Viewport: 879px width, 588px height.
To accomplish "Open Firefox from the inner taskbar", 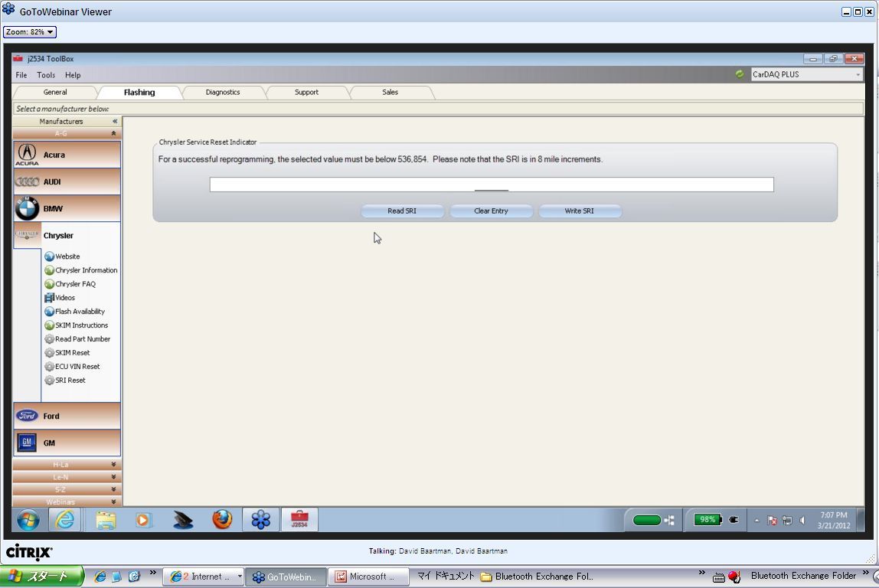I will (222, 520).
